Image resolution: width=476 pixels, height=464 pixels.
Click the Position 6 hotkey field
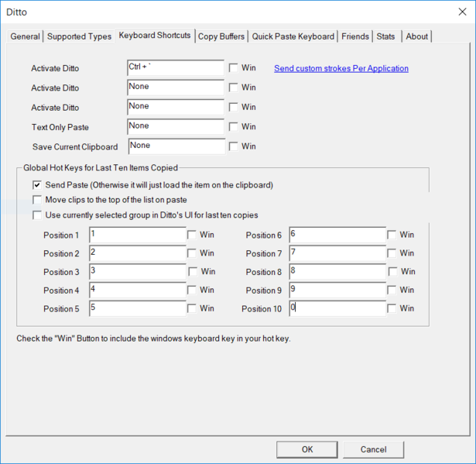click(x=337, y=235)
